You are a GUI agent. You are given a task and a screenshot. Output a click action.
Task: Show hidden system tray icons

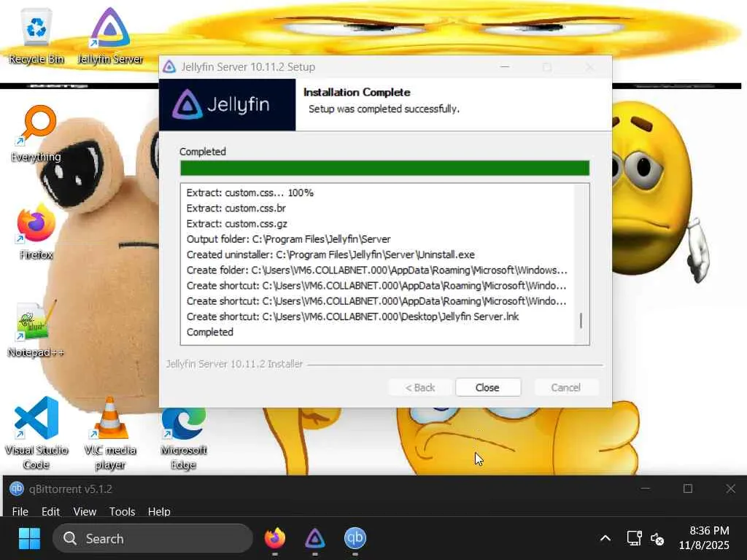[605, 539]
